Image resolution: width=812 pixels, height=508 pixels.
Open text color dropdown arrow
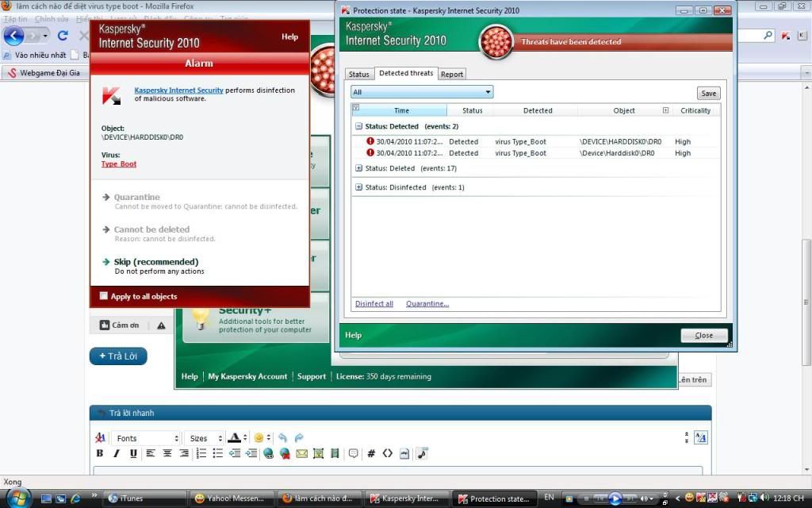coord(245,438)
